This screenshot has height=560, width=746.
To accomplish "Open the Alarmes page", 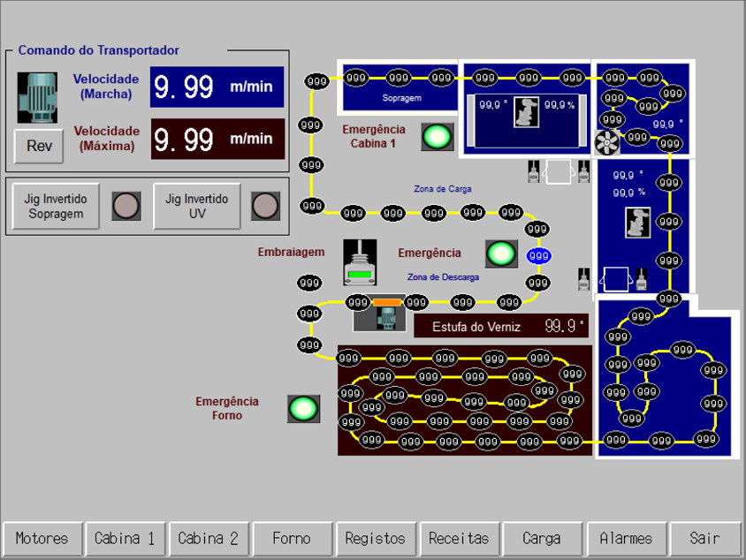I will [x=626, y=538].
